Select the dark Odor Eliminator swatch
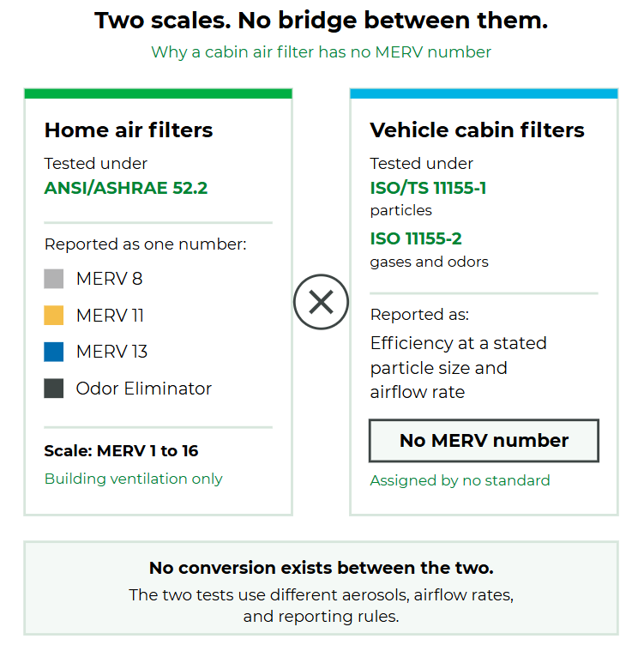 click(54, 388)
